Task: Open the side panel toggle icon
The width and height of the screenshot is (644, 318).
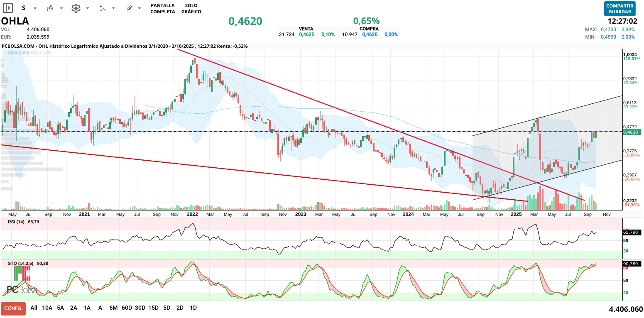Action: 8,8
